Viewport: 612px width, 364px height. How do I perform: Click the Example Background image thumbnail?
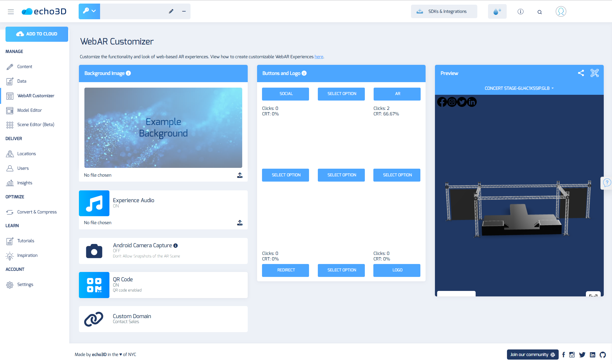coord(163,128)
